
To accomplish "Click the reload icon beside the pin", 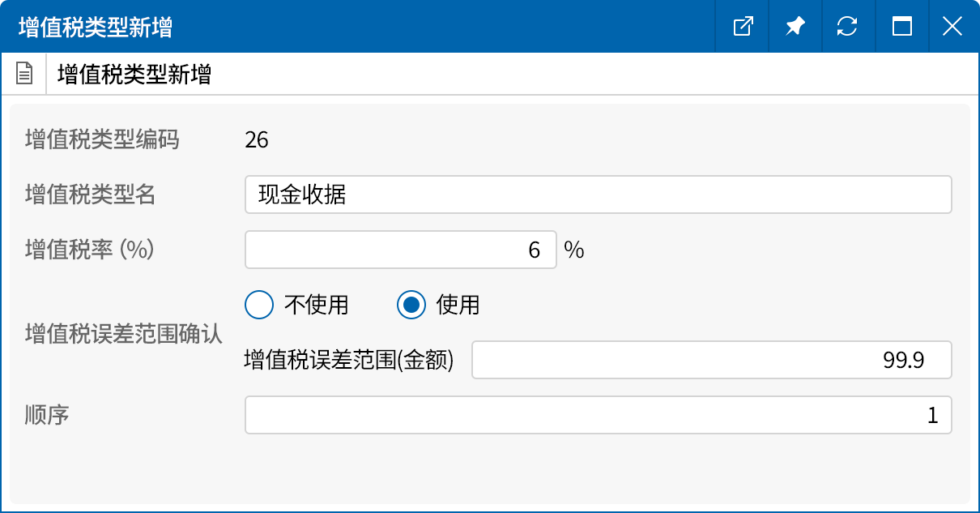I will pyautogui.click(x=848, y=26).
